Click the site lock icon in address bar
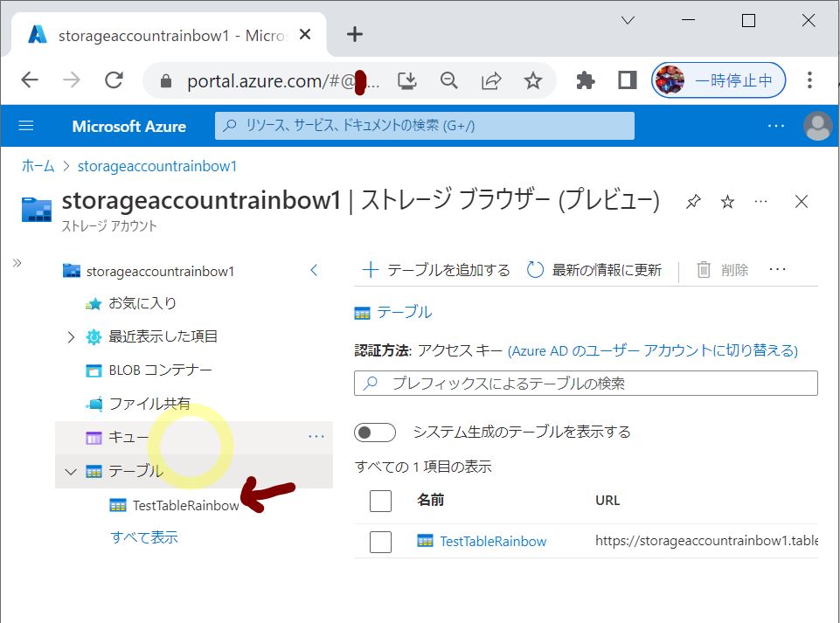Viewport: 840px width, 623px height. (x=166, y=81)
